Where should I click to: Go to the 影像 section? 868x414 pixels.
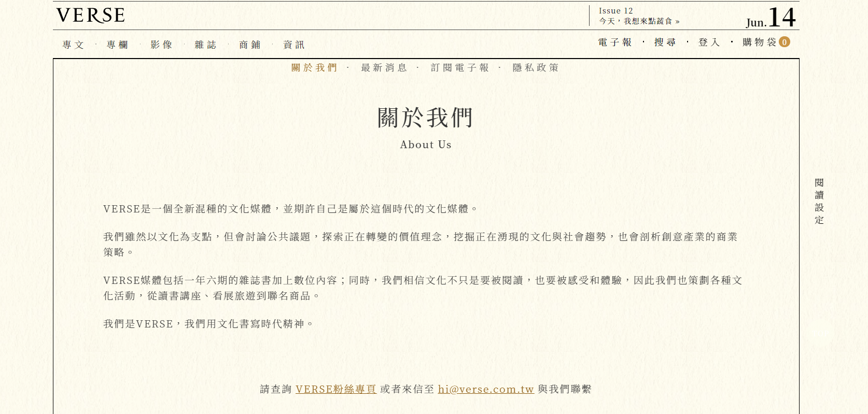click(x=161, y=45)
